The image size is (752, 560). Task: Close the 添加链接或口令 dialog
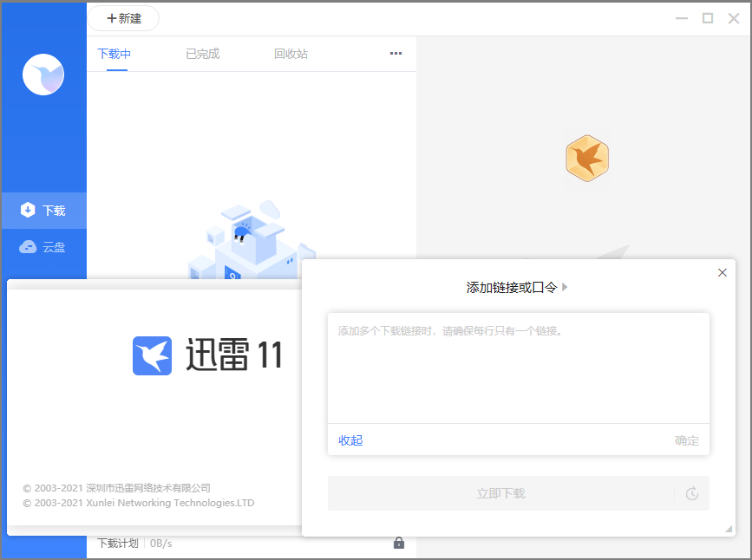click(723, 273)
